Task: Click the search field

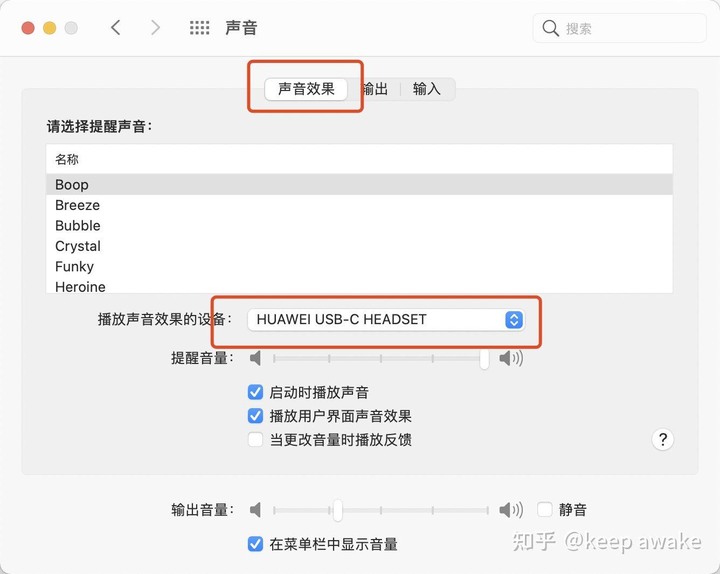Action: pyautogui.click(x=619, y=28)
